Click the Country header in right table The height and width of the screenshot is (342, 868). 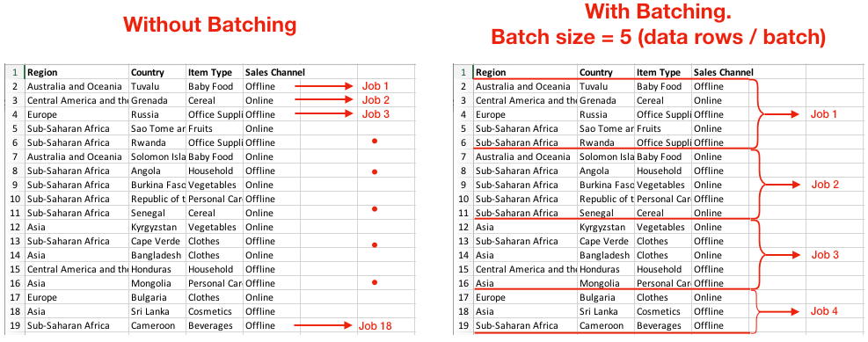pyautogui.click(x=606, y=72)
